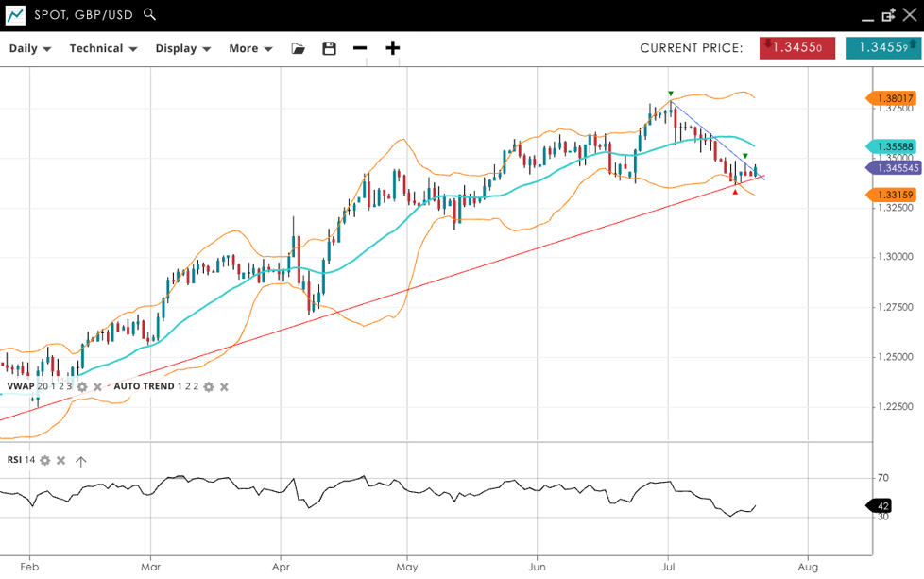
Task: Move RSI panel up with arrow icon
Action: [x=81, y=461]
